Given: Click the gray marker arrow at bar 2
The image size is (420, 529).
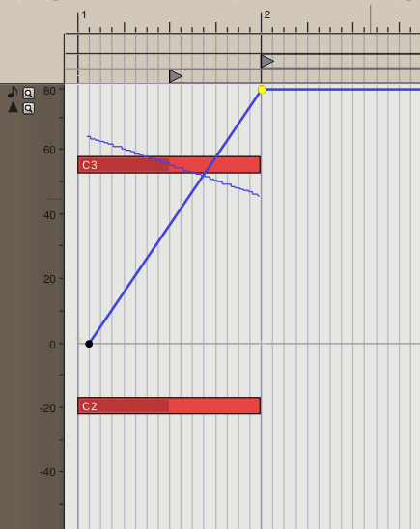Looking at the screenshot, I should point(267,62).
